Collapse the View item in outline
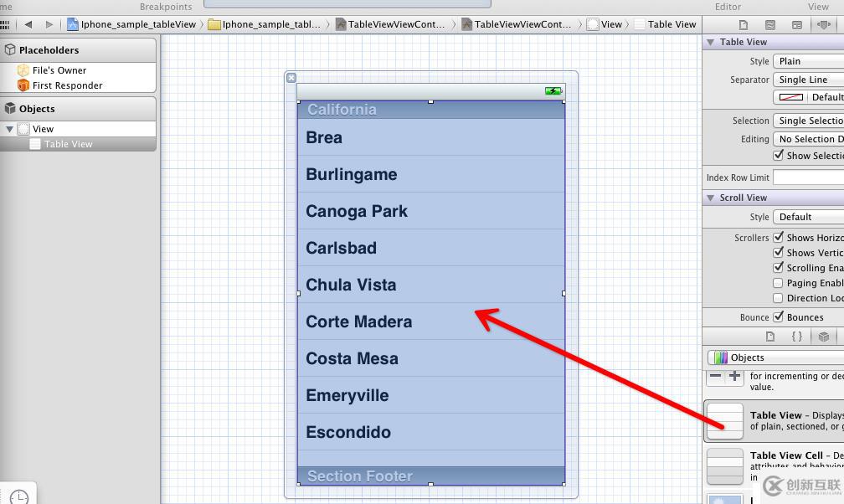Image resolution: width=844 pixels, height=504 pixels. click(x=10, y=129)
